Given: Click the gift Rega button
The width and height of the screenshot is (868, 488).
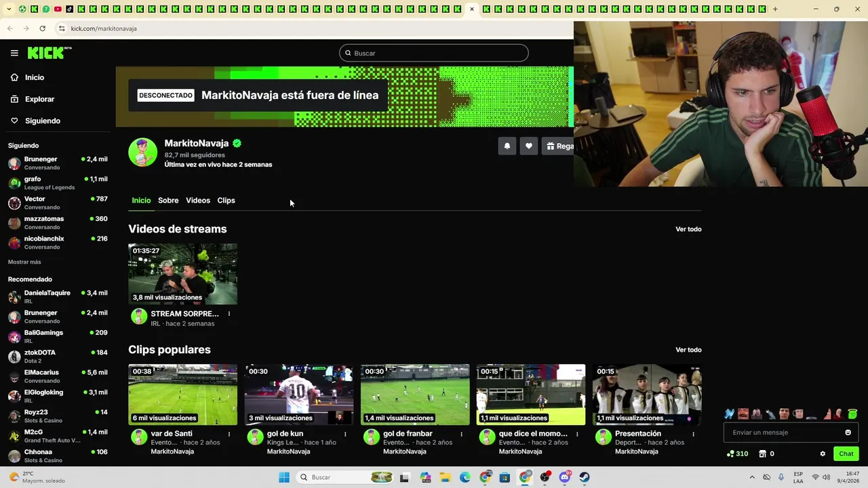Looking at the screenshot, I should 558,146.
